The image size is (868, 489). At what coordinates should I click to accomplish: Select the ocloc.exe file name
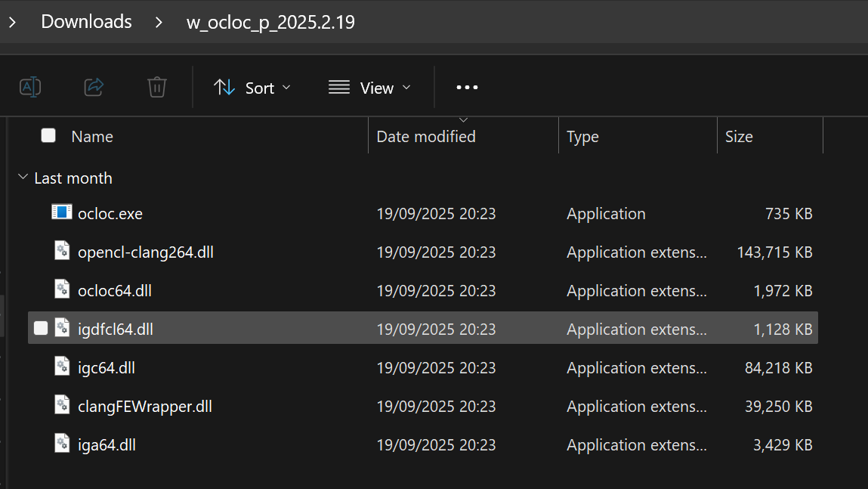point(110,214)
